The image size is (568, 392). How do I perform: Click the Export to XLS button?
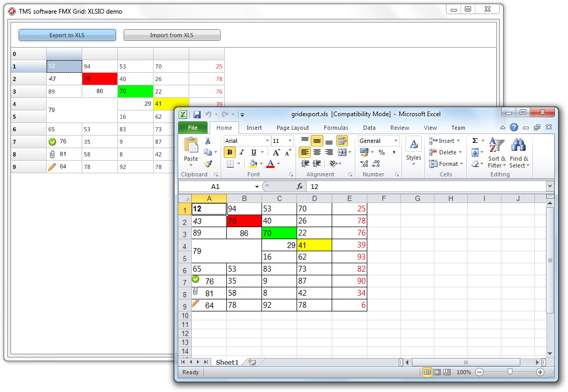[x=67, y=35]
